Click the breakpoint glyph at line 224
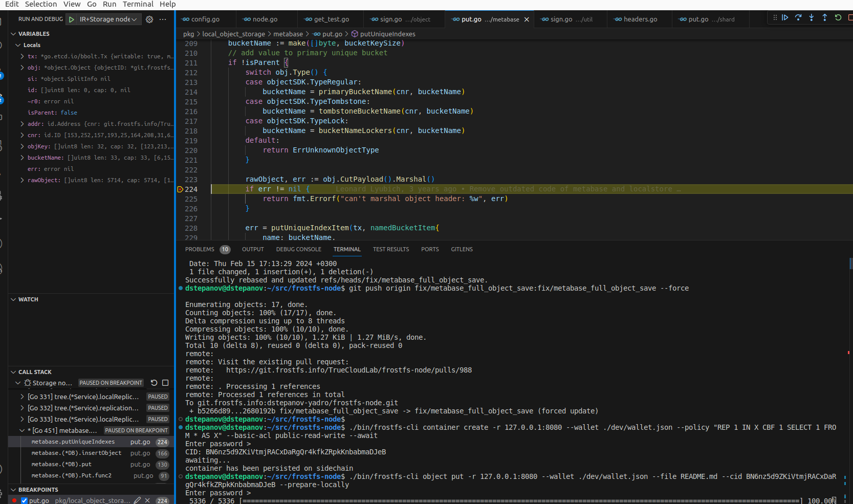 [x=180, y=189]
